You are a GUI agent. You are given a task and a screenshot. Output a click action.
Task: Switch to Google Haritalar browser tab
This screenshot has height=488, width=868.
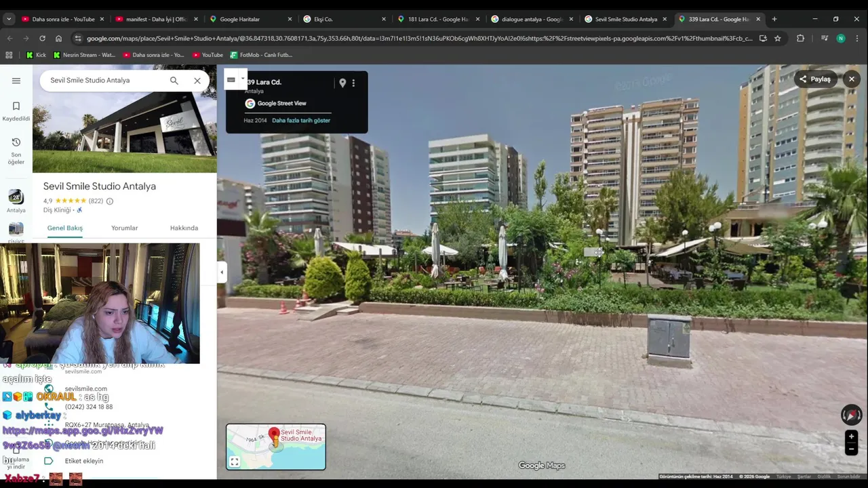click(250, 19)
